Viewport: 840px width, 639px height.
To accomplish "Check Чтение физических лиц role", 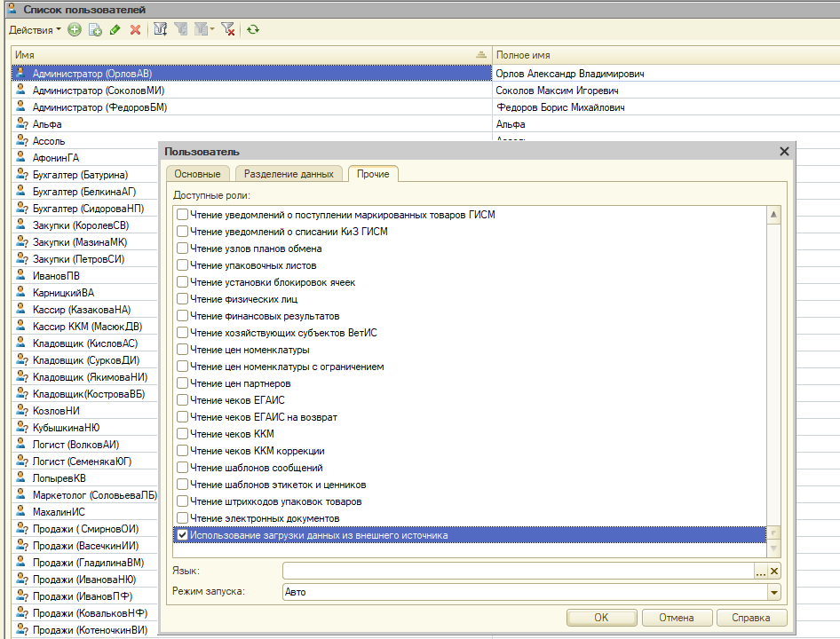I will (x=182, y=299).
